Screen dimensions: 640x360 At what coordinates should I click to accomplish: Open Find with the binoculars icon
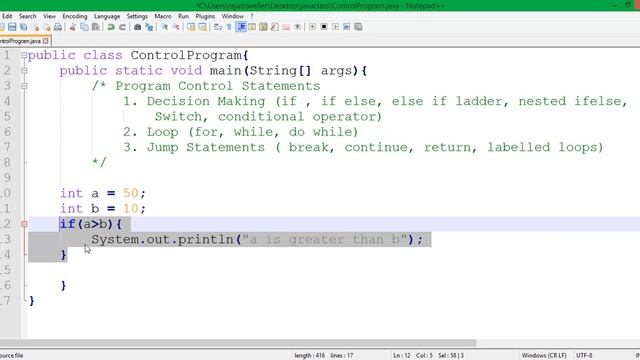tap(138, 27)
